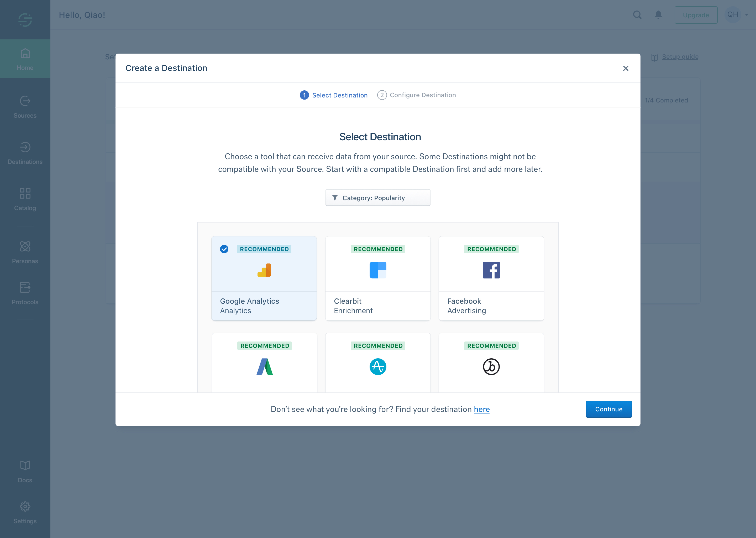Close the Create a Destination dialog
The width and height of the screenshot is (756, 538).
click(625, 68)
